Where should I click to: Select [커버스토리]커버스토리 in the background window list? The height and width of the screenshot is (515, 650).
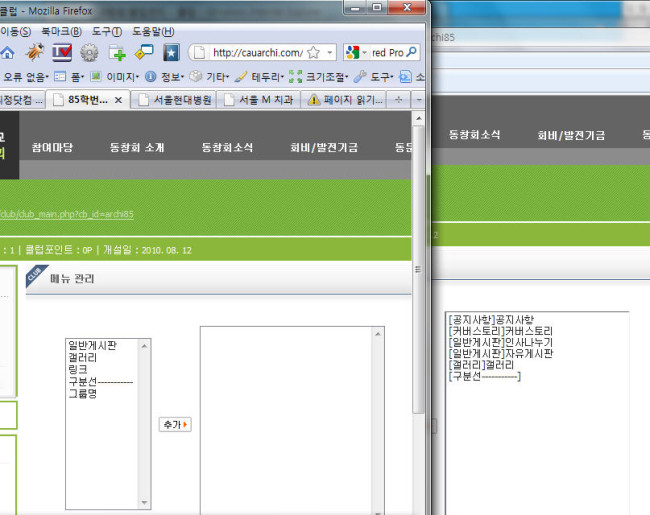(x=500, y=331)
